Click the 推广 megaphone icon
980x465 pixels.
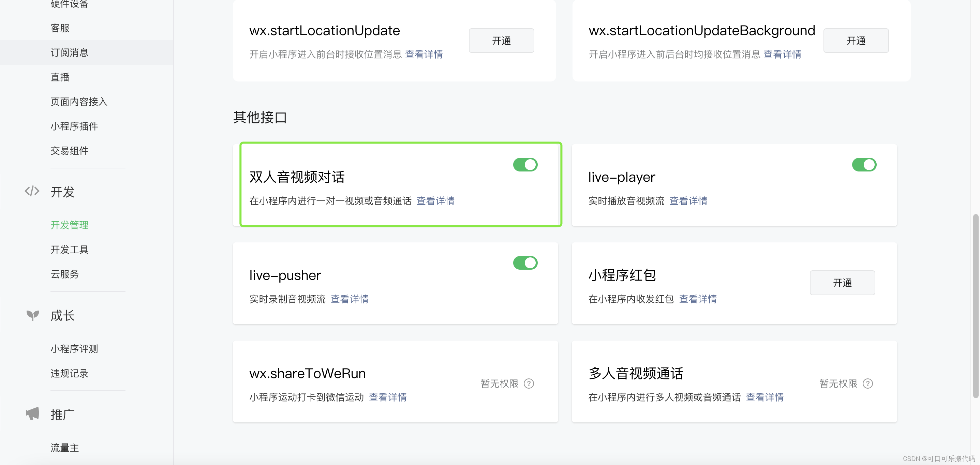pos(33,414)
